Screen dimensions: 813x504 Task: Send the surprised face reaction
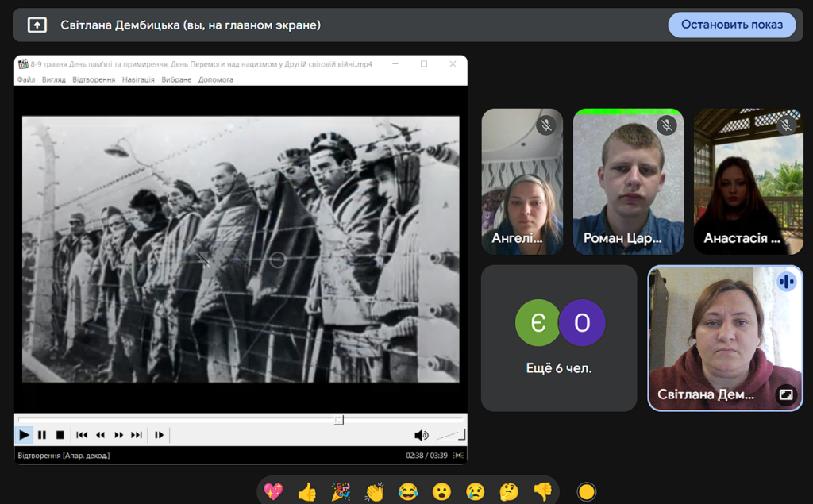(441, 491)
